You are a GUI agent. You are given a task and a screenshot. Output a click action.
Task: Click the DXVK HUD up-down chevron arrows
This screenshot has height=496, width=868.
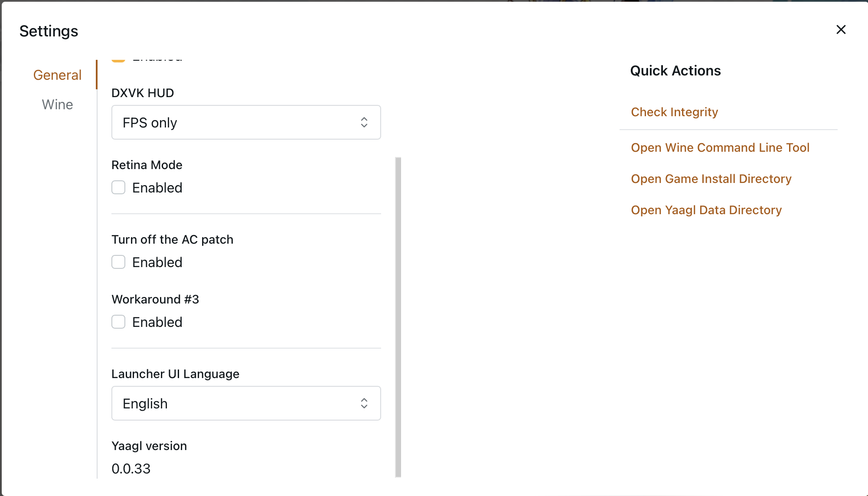point(364,122)
